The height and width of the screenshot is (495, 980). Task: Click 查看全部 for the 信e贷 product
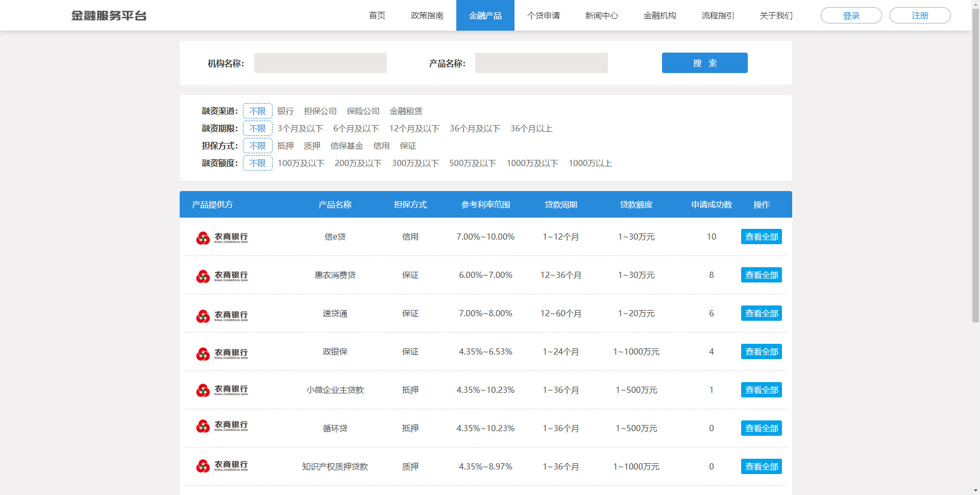[x=761, y=237]
